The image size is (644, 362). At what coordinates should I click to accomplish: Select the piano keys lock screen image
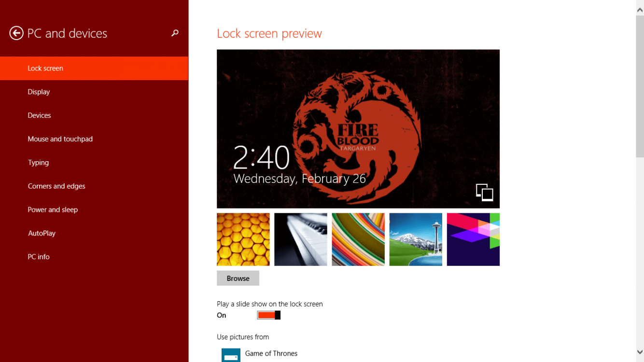pos(300,239)
